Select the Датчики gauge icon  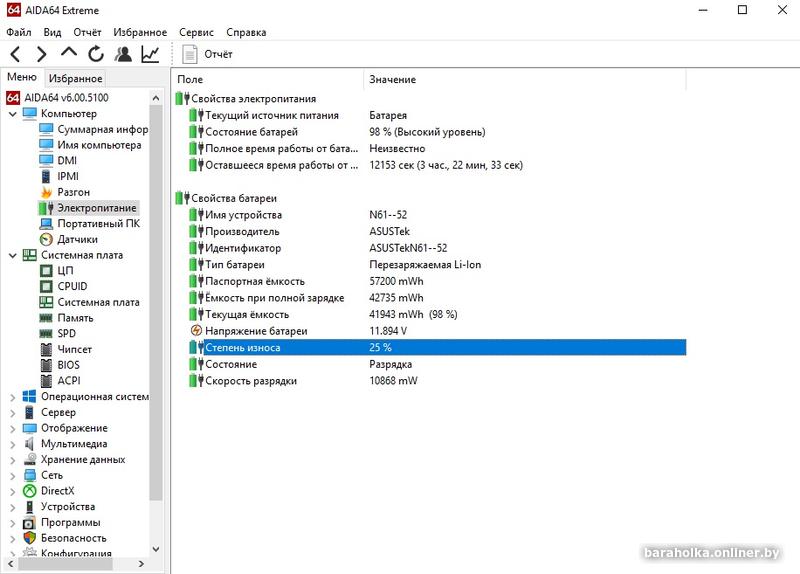[46, 239]
